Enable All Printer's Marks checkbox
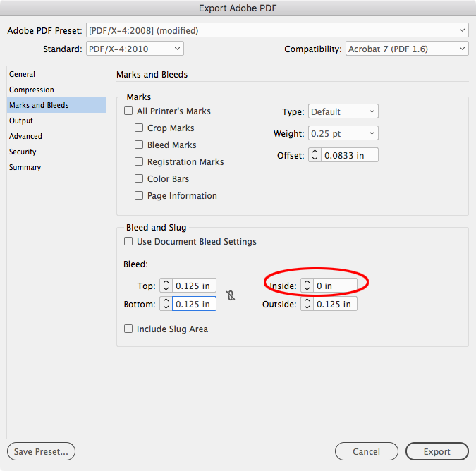Image resolution: width=476 pixels, height=471 pixels. pos(128,111)
